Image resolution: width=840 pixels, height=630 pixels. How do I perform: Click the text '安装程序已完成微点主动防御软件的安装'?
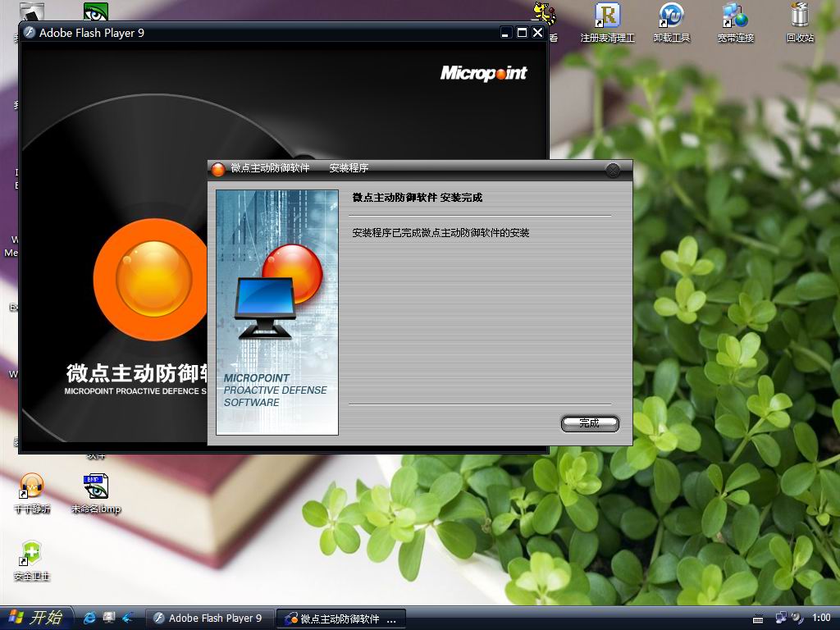point(441,232)
